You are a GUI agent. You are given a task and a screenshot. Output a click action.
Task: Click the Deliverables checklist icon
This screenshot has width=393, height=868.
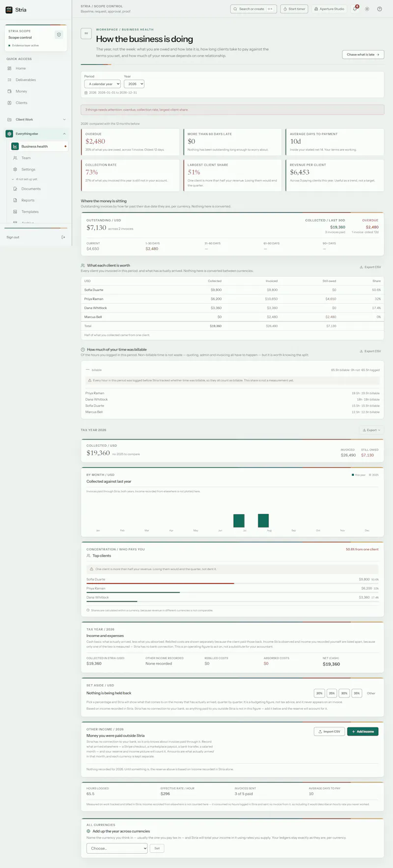[x=9, y=80]
